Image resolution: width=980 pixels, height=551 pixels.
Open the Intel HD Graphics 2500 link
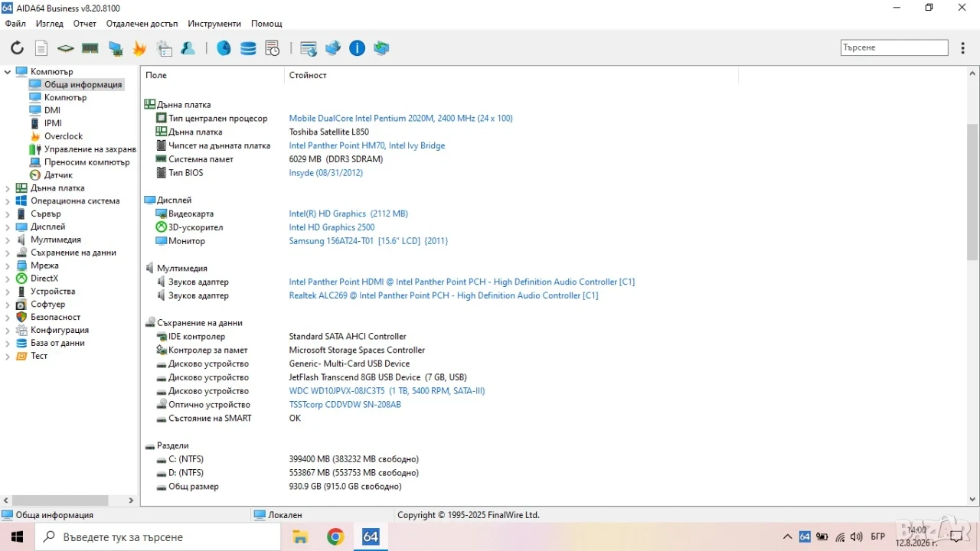pyautogui.click(x=332, y=227)
